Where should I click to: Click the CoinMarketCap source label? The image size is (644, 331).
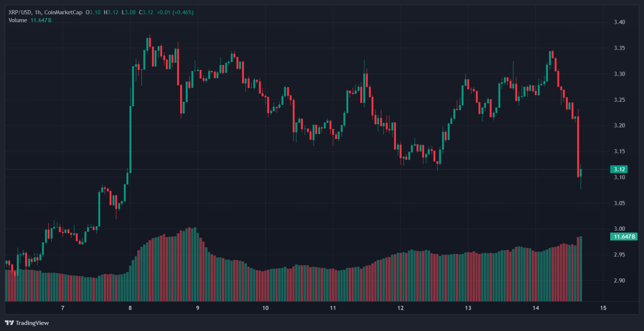click(x=63, y=12)
